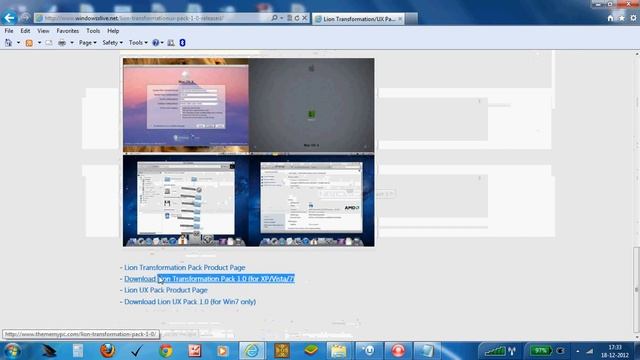Refresh the page using address bar icon
This screenshot has height=360, width=640.
coord(297,18)
